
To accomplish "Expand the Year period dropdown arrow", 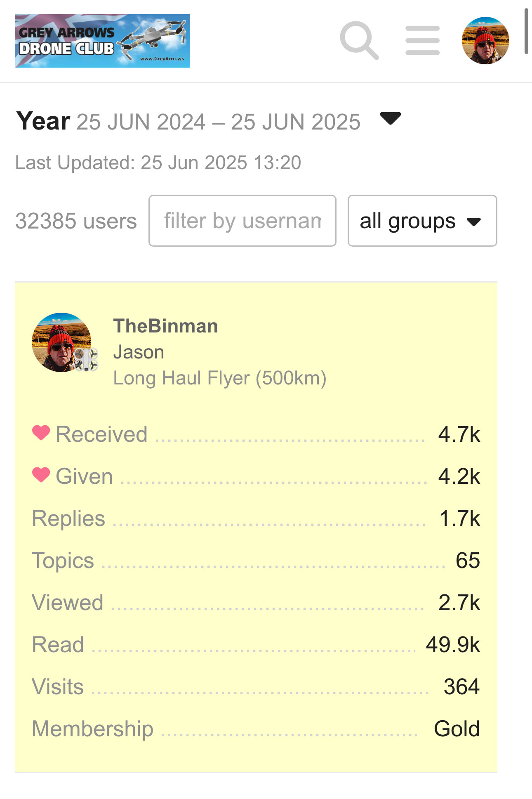I will coord(390,118).
